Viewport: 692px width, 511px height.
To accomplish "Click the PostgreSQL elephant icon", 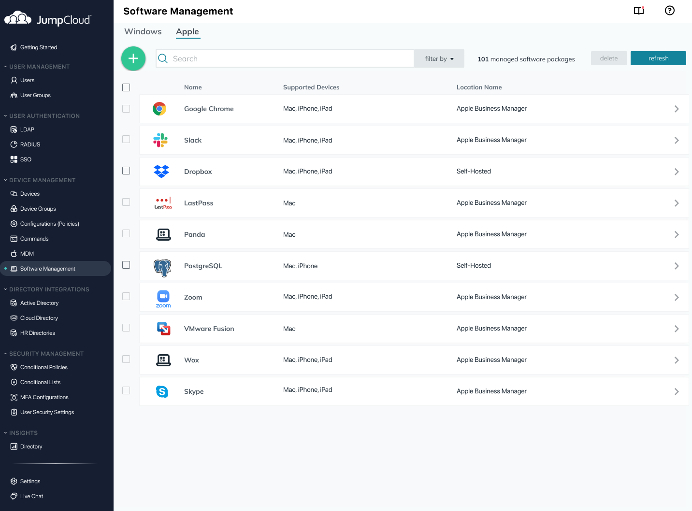I will coord(161,266).
